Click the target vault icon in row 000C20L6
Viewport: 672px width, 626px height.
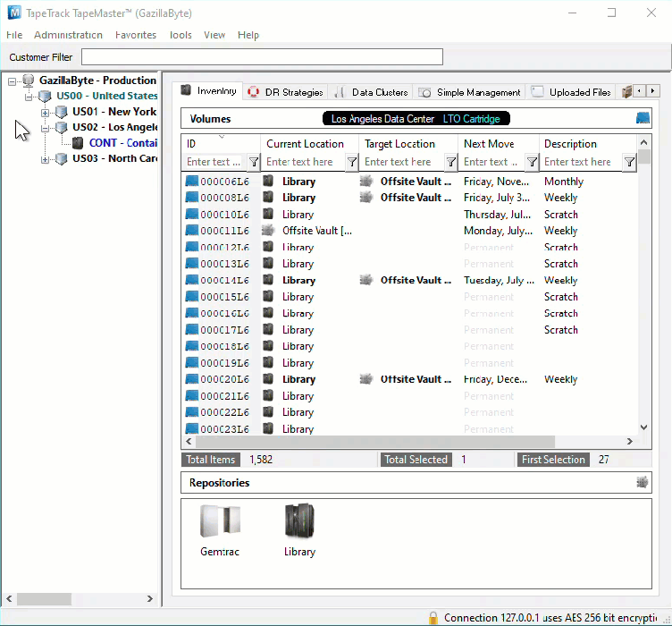[366, 379]
